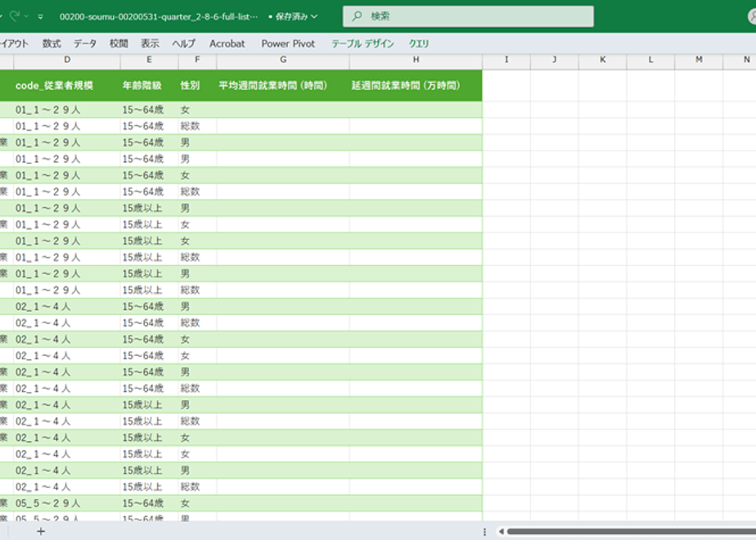Click the 延週間就業時間 (万時間) header cell

pyautogui.click(x=416, y=85)
